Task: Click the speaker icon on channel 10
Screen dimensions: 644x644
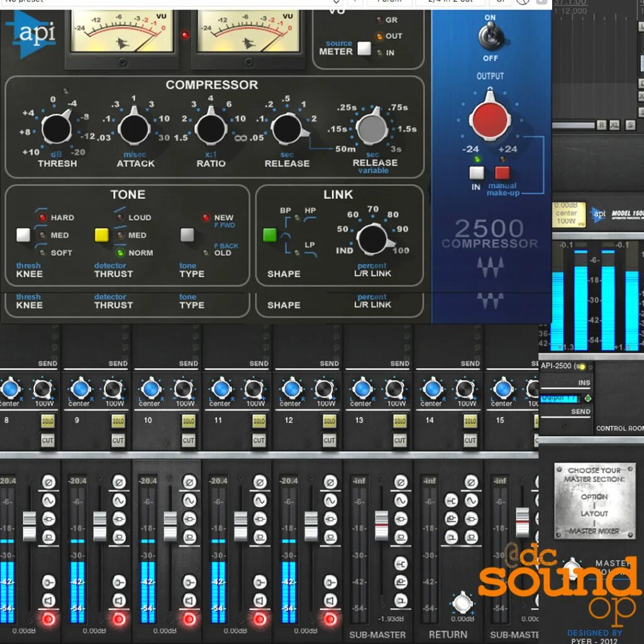Action: click(x=189, y=601)
